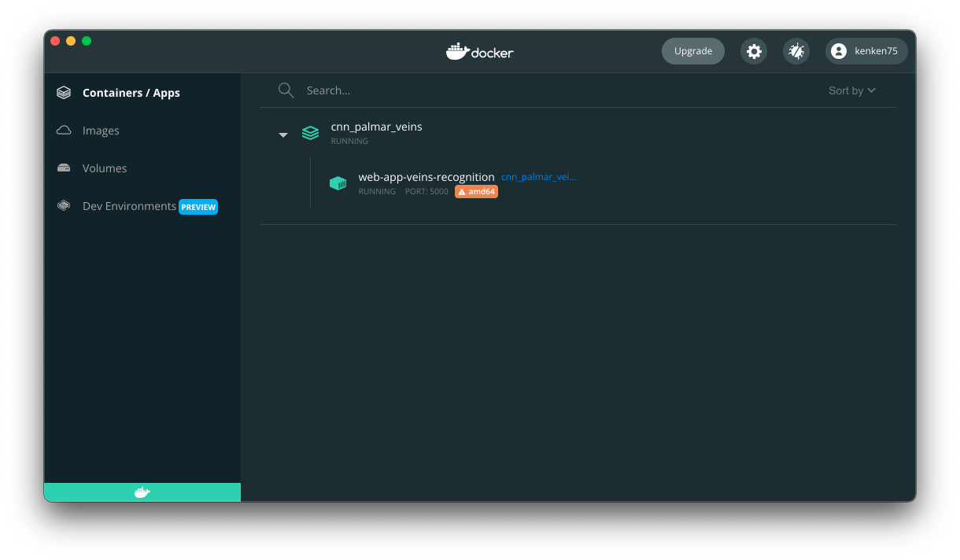Minimize window with yellow button

coord(71,41)
